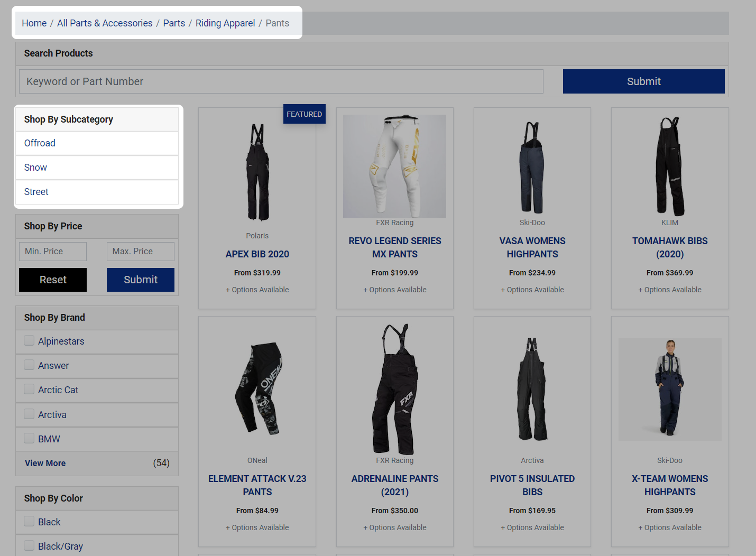The width and height of the screenshot is (756, 556).
Task: Click Options Available under Revo Legend pants
Action: (x=395, y=290)
